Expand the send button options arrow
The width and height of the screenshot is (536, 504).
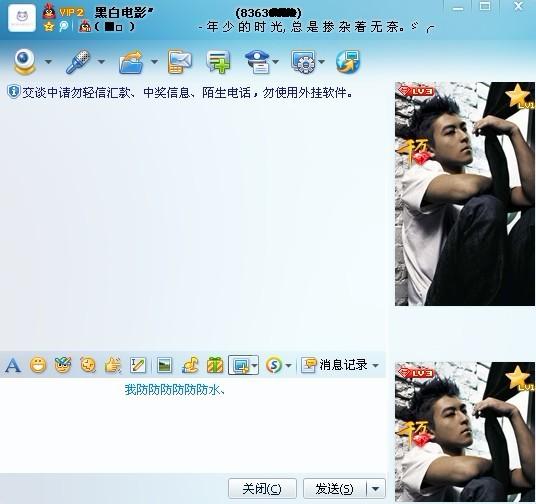coord(376,489)
